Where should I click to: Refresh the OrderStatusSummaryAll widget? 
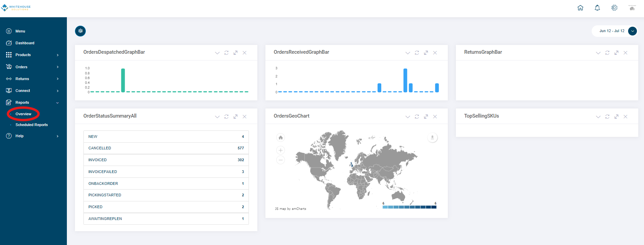pos(226,117)
